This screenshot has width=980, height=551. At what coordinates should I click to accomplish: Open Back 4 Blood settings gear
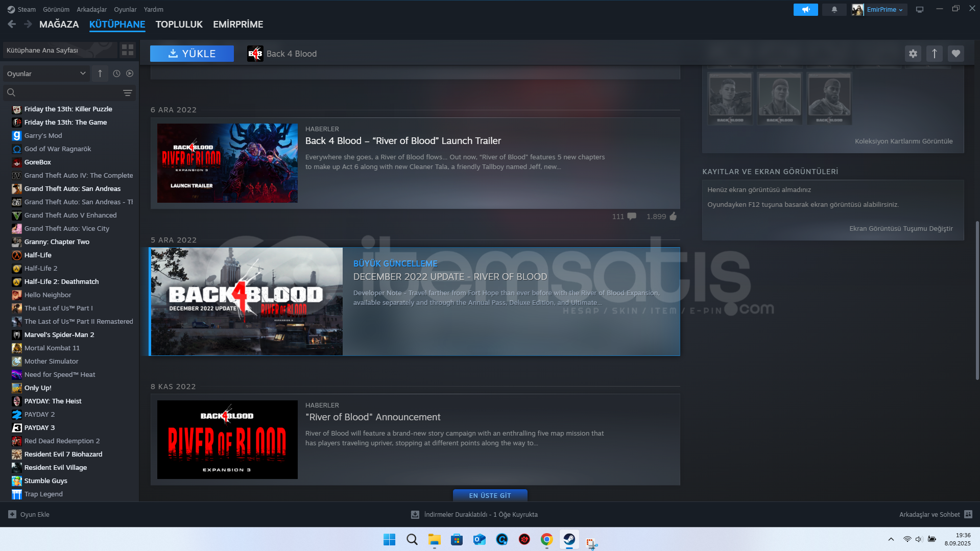click(913, 54)
